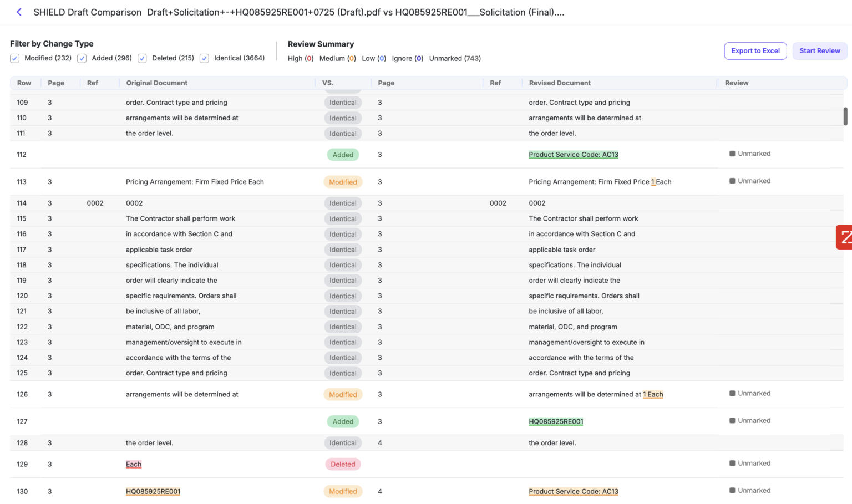Click Unmarked status icon in row 130
The height and width of the screenshot is (504, 852).
click(x=732, y=491)
